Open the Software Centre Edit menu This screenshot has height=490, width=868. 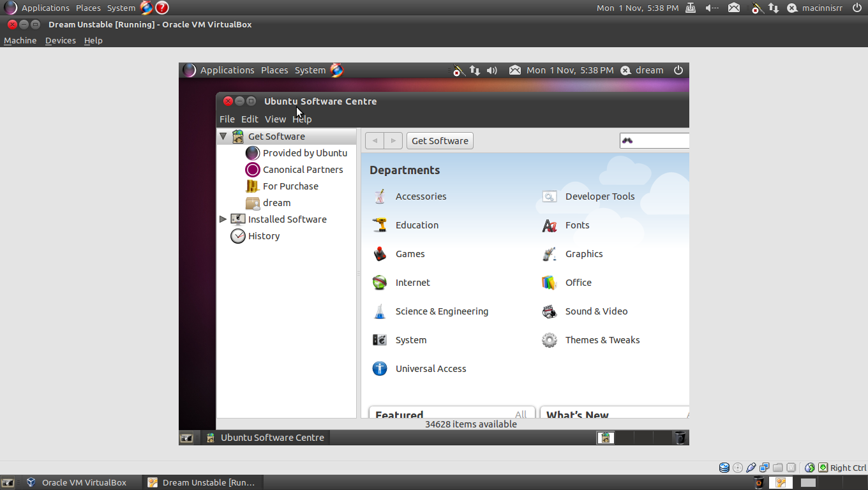point(250,119)
